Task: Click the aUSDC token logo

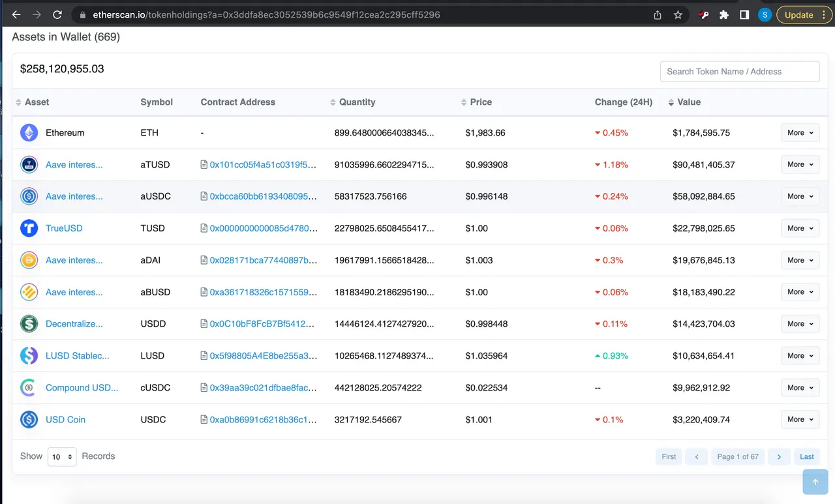Action: [29, 196]
